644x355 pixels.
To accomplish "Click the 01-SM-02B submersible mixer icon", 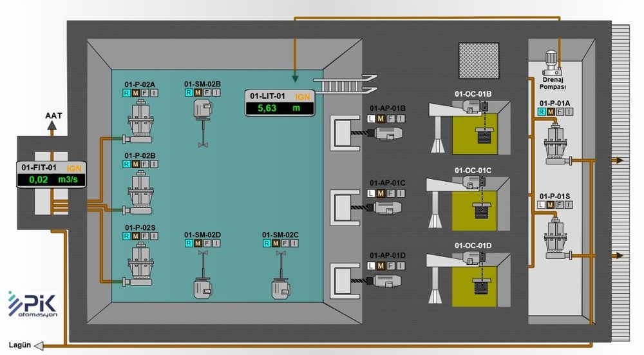I will coord(202,123).
